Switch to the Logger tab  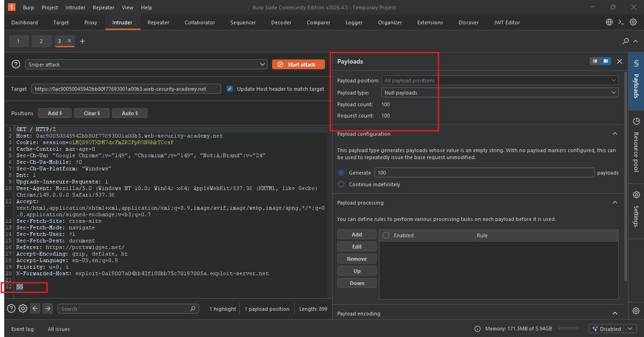(x=354, y=22)
